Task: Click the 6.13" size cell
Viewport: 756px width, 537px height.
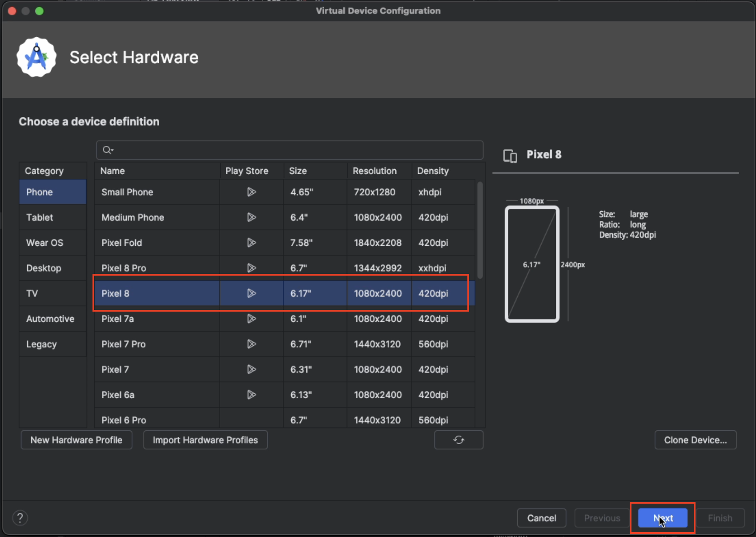Action: click(315, 395)
